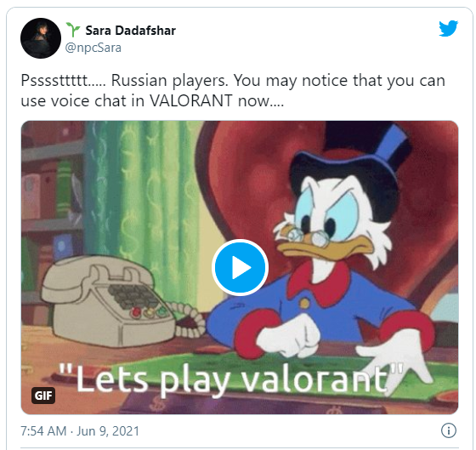This screenshot has width=476, height=450.
Task: Click the Twitter bird logo
Action: (449, 28)
